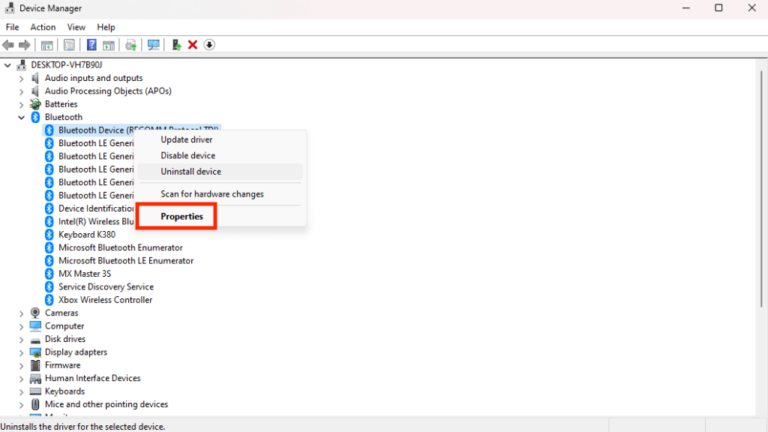The image size is (768, 432).
Task: Click the update driver printer toolbar icon
Action: (131, 45)
